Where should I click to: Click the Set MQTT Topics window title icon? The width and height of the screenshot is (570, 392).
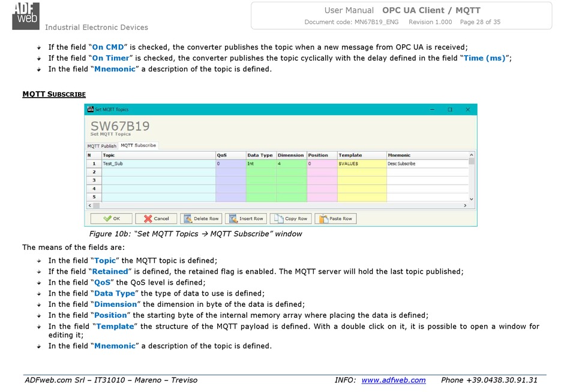point(90,109)
